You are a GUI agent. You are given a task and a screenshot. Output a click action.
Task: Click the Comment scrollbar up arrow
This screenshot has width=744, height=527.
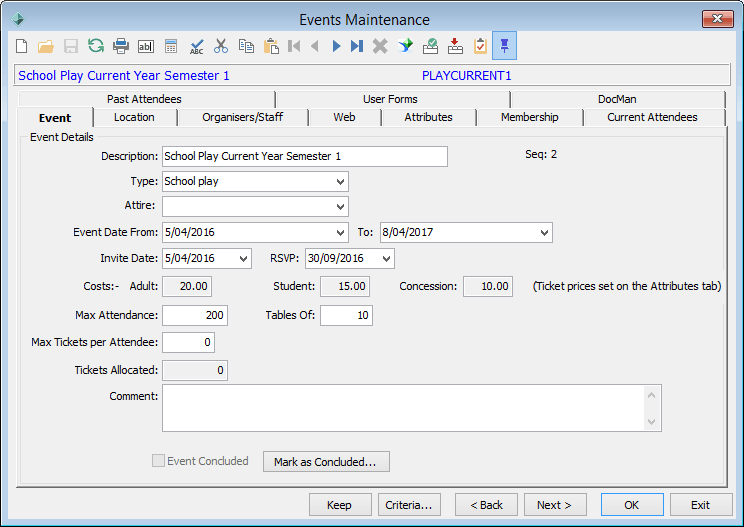point(651,395)
